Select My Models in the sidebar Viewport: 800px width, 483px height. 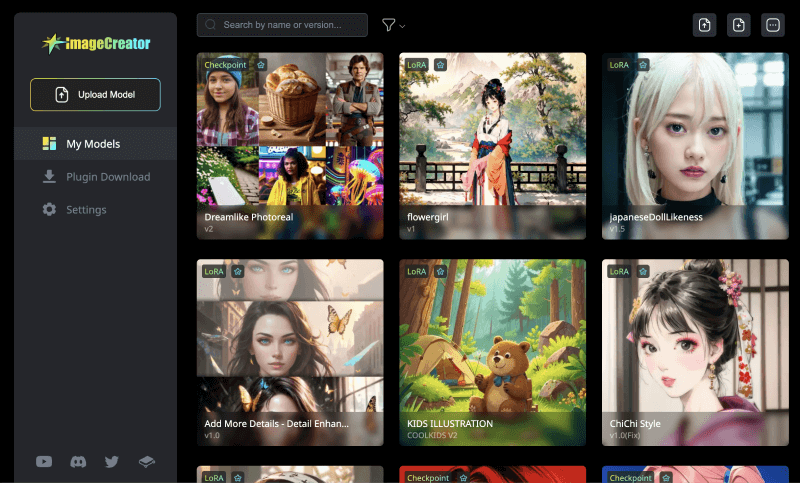point(93,144)
